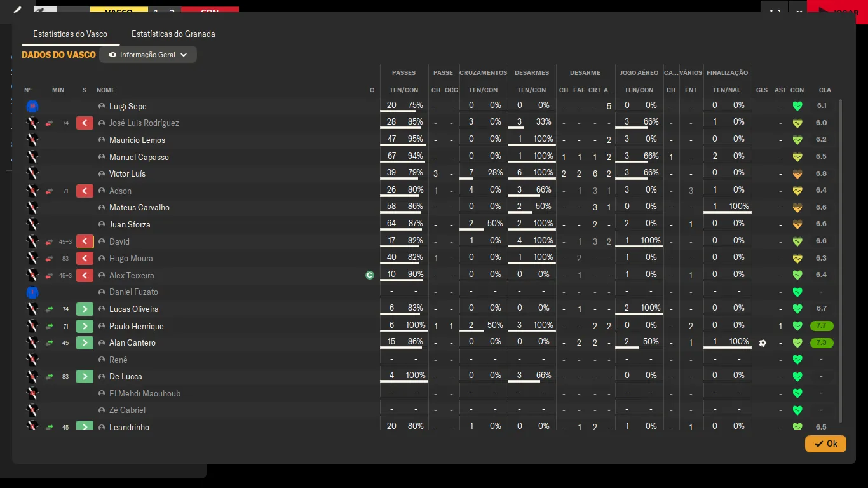Switch to Estatísticas do Vasco tab
The height and width of the screenshot is (488, 868).
[70, 34]
